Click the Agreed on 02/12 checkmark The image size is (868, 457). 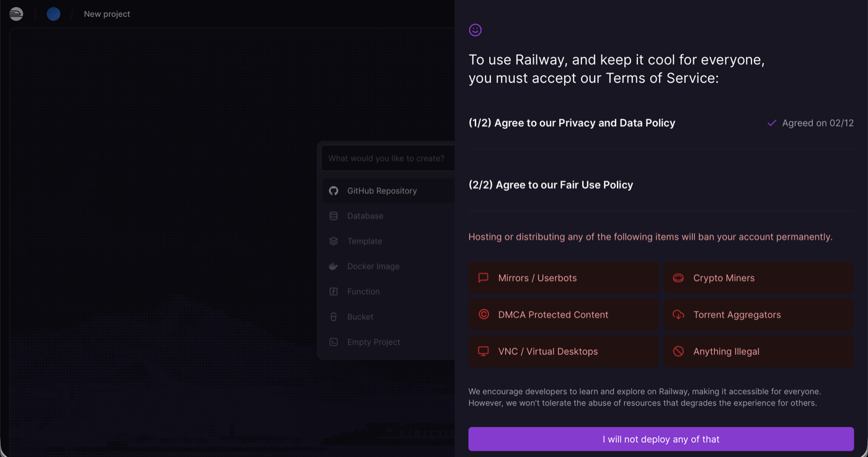coord(772,123)
